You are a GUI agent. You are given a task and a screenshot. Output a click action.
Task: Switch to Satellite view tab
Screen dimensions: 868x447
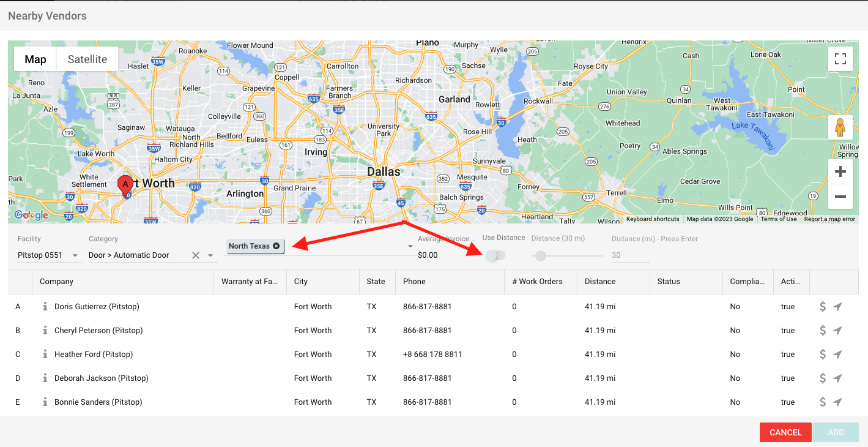coord(87,59)
